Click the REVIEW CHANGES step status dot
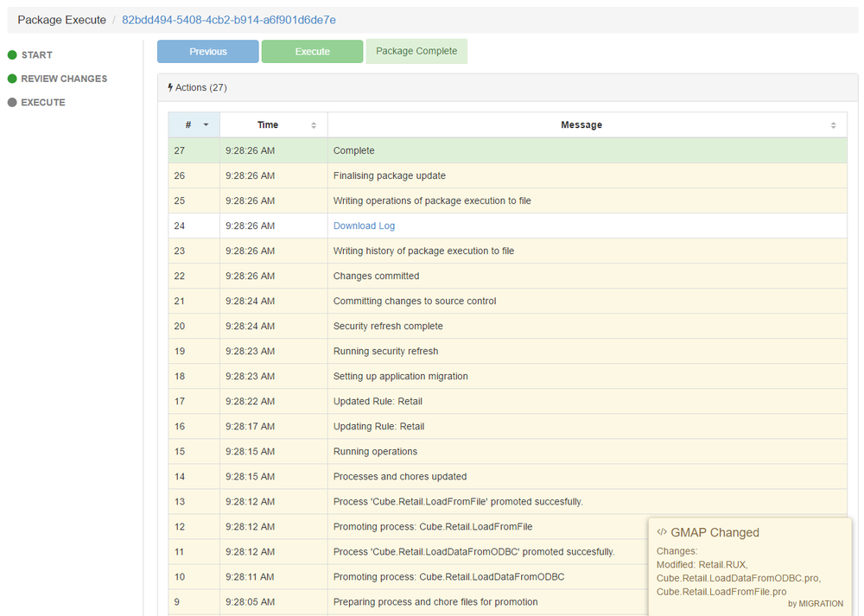864x616 pixels. point(12,79)
